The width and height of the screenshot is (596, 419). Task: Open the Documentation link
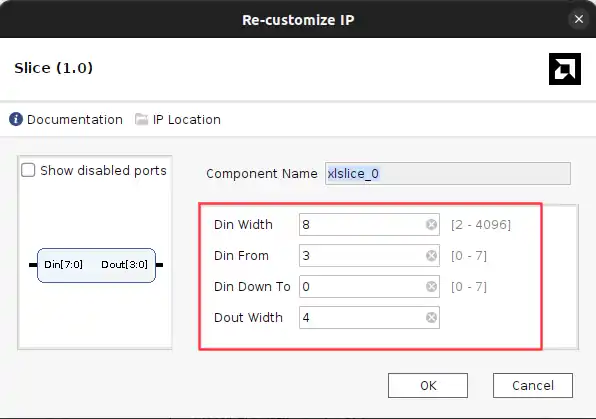point(75,120)
